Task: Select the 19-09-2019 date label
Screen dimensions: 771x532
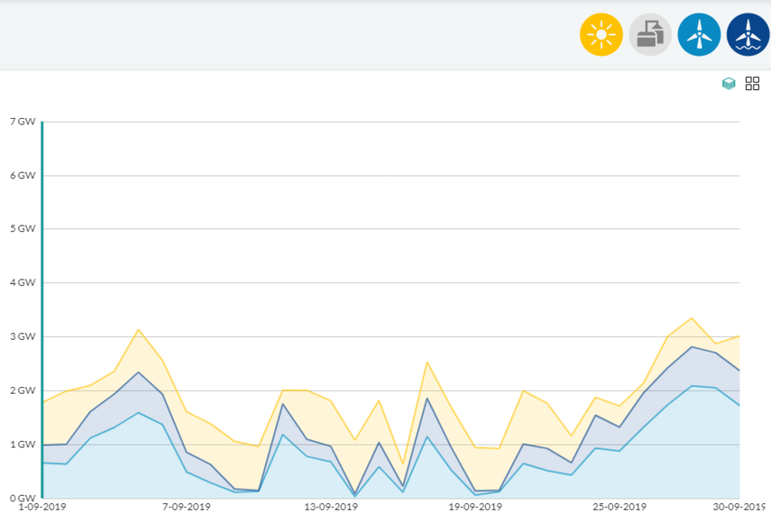Action: pos(475,507)
